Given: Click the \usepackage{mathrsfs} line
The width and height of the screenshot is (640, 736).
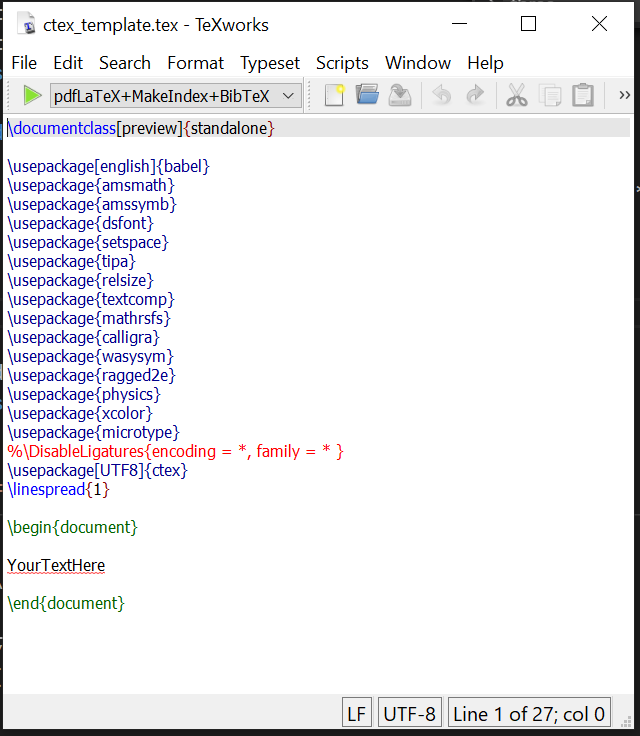Looking at the screenshot, I should coord(89,318).
